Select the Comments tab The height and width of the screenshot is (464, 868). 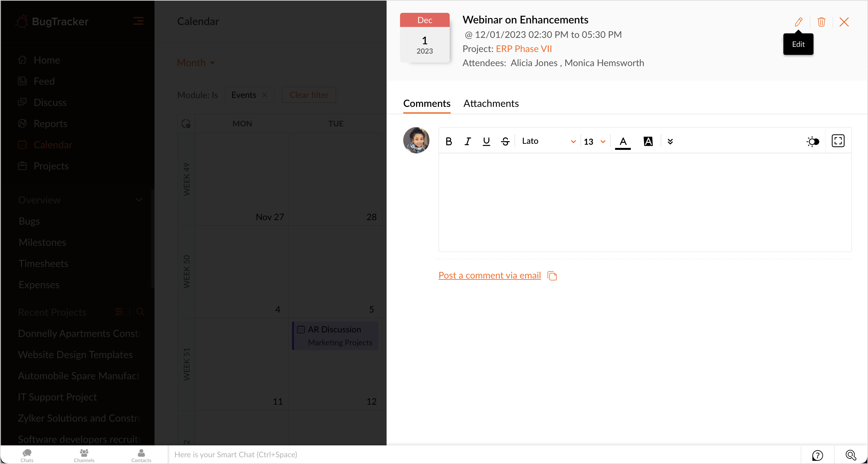point(427,103)
